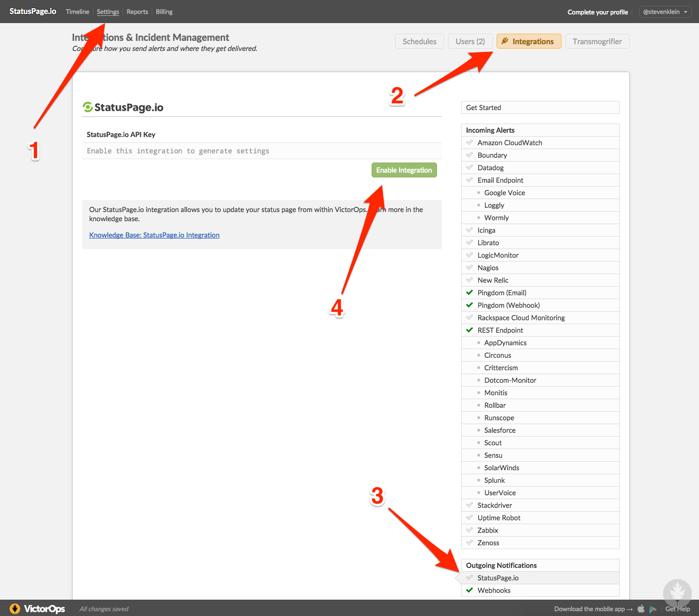Select Pingdom (Webhook) integration
This screenshot has width=699, height=616.
(540, 305)
